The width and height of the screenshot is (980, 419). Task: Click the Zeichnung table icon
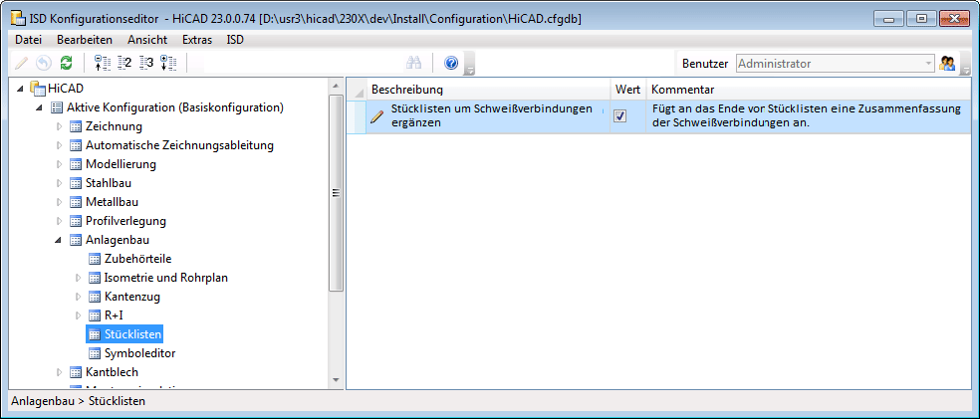(x=76, y=126)
